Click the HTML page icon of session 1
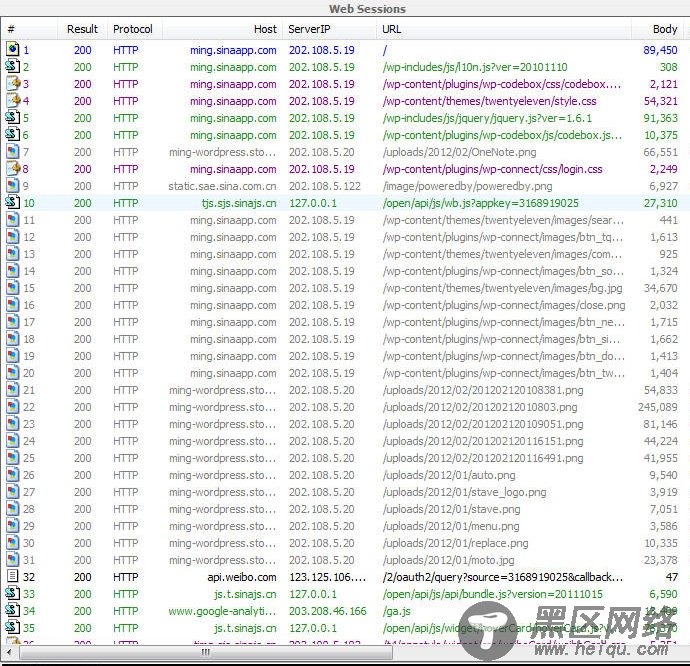 (13, 49)
